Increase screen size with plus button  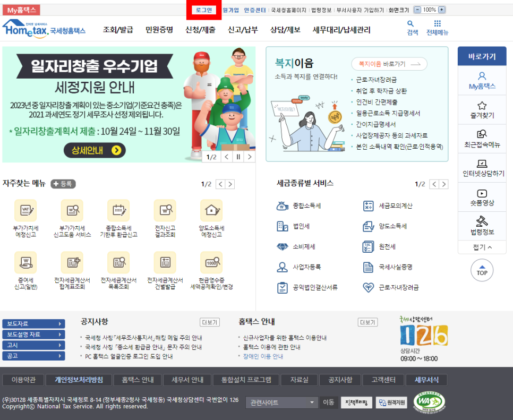pos(442,10)
